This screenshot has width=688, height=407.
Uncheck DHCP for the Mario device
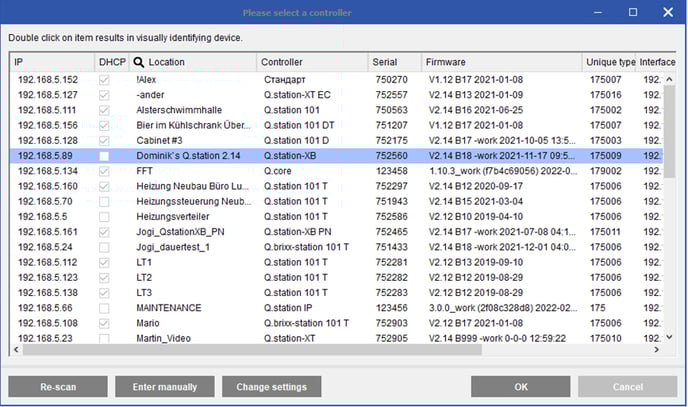(104, 324)
